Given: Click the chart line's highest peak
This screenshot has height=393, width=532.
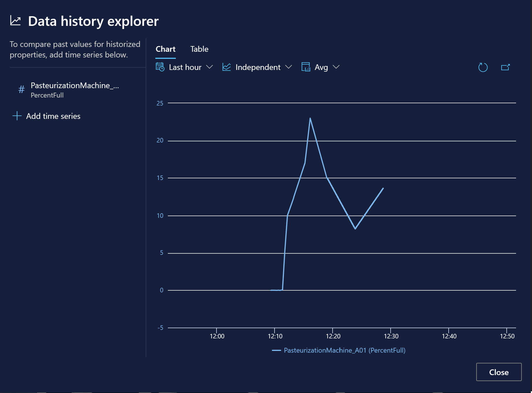Looking at the screenshot, I should point(310,118).
